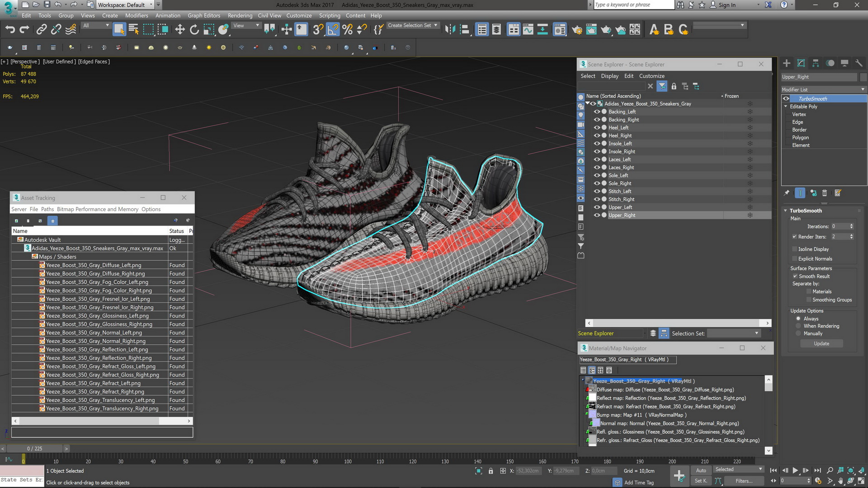The image size is (868, 488).
Task: Toggle visibility eye of Backing_Left
Action: pos(597,112)
